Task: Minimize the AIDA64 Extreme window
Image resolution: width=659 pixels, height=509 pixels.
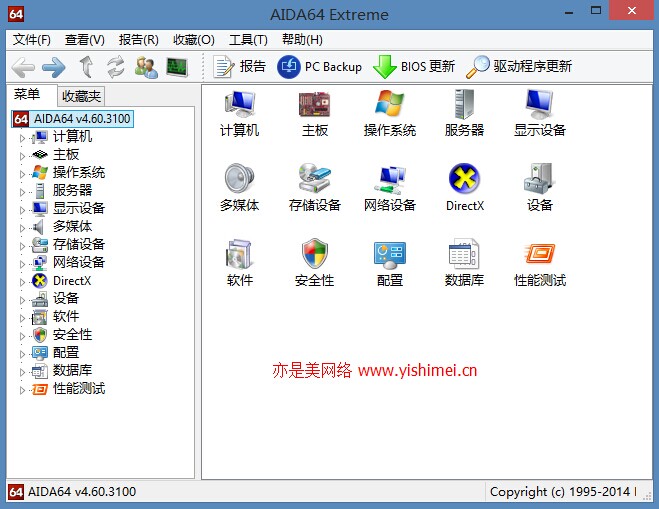Action: pos(569,11)
